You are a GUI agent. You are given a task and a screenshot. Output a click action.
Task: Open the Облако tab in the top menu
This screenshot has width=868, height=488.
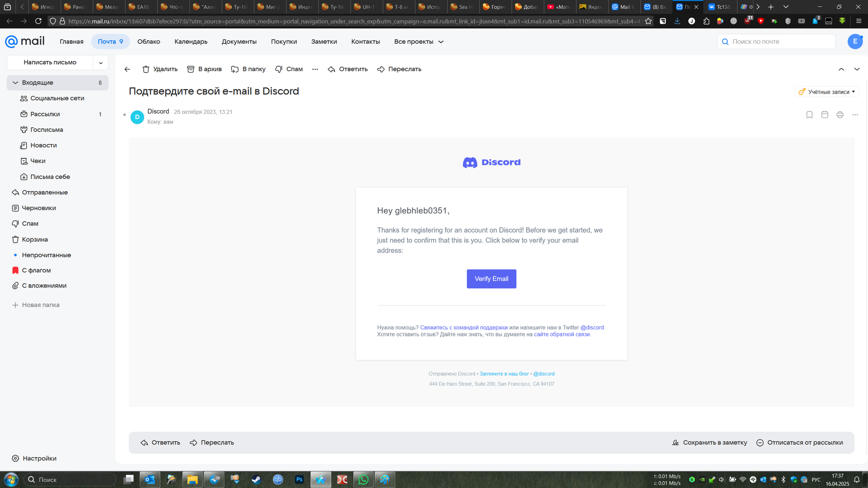(148, 42)
